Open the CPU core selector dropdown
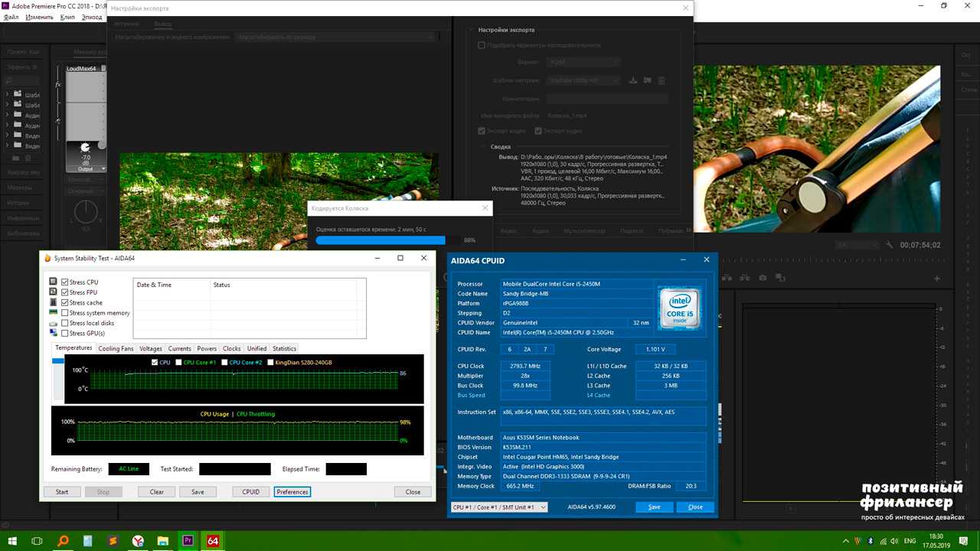This screenshot has height=551, width=980. pos(499,507)
